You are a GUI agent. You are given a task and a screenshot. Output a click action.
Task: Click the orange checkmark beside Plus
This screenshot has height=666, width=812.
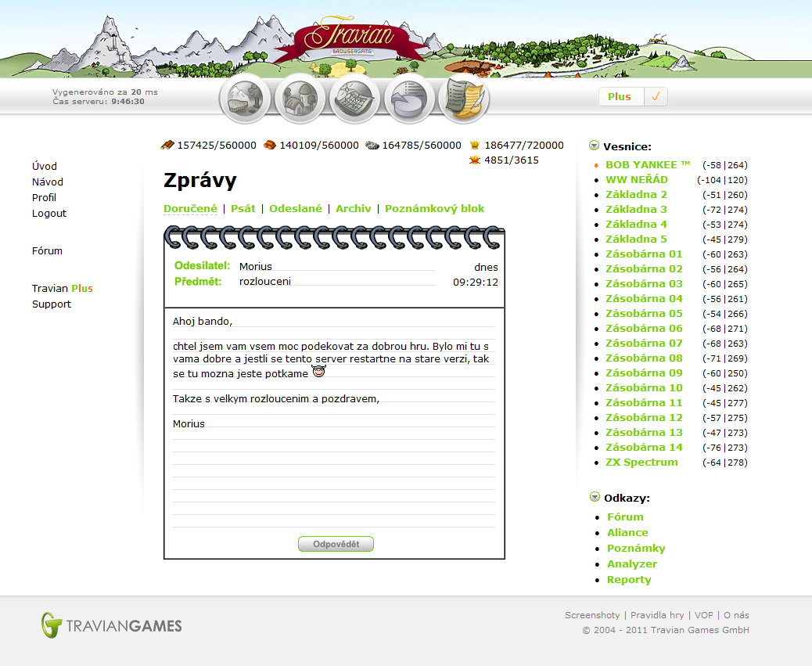[656, 97]
